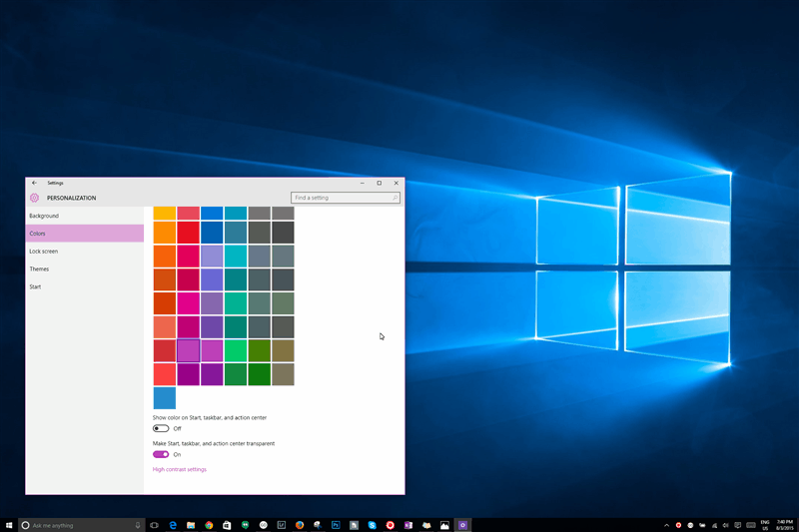This screenshot has height=532, width=799.
Task: Open File Explorer from the taskbar
Action: tap(191, 525)
